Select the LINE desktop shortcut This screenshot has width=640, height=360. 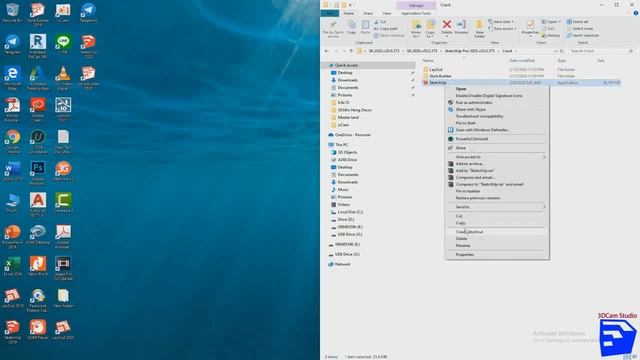pyautogui.click(x=63, y=44)
